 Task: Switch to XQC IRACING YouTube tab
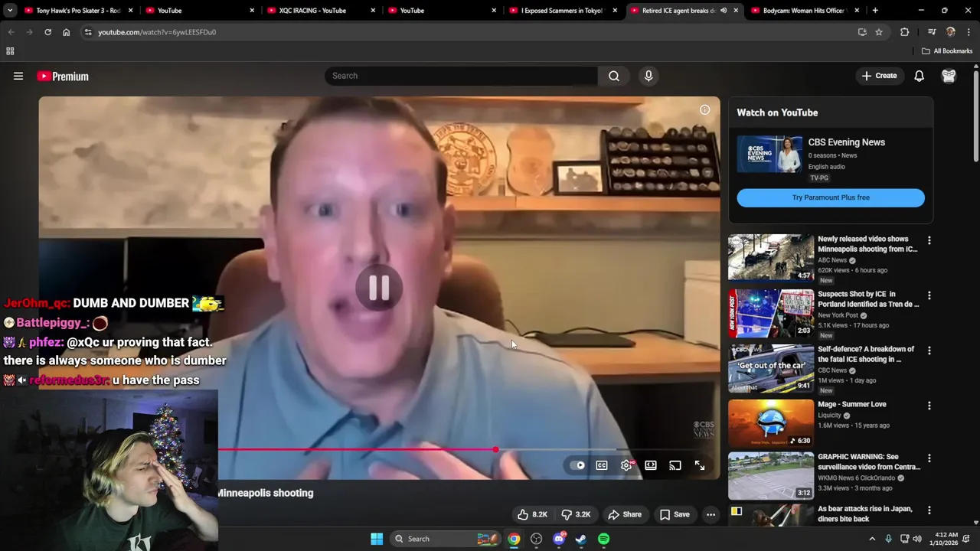320,11
